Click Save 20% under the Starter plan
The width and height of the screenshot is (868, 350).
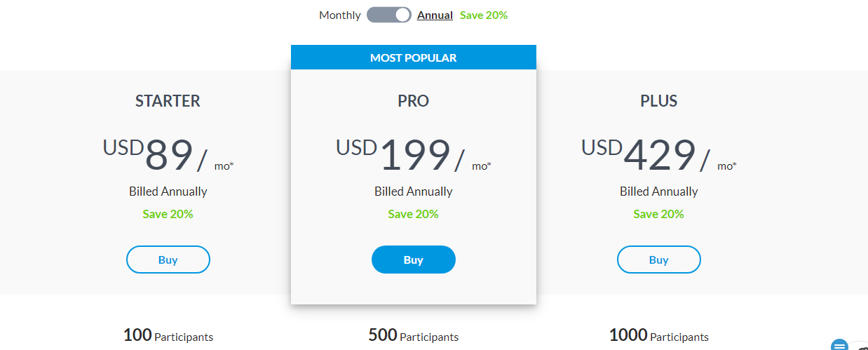168,214
